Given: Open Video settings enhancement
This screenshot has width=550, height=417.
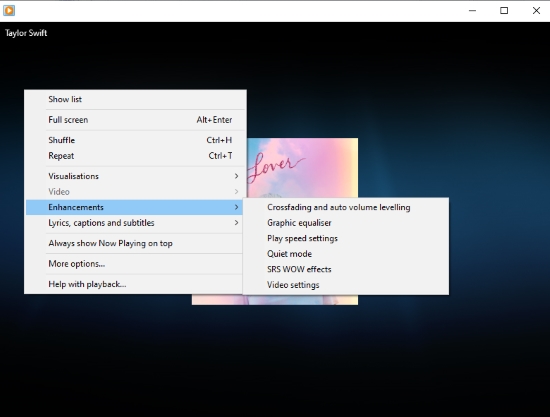Looking at the screenshot, I should 346,285.
